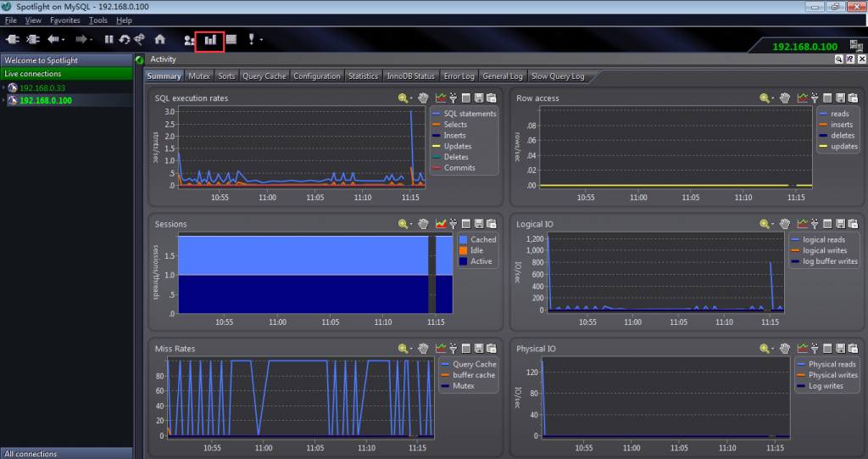
Task: Maximize the SQL execution rates chart
Action: (x=466, y=98)
